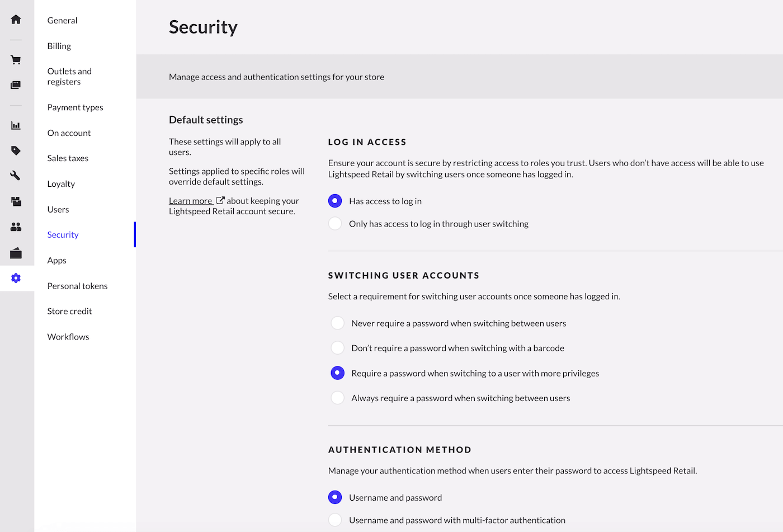This screenshot has width=783, height=532.
Task: Open the shopping cart Sell icon
Action: 16,60
